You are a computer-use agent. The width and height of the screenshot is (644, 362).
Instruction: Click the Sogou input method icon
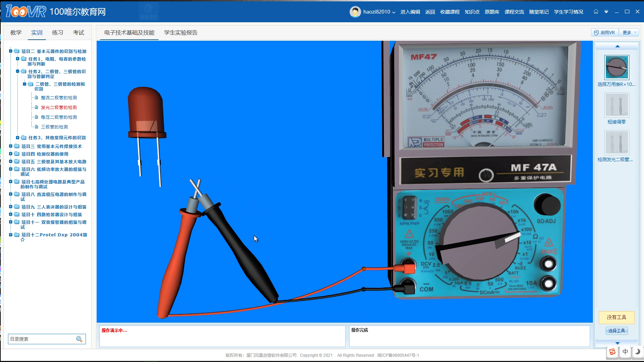pyautogui.click(x=612, y=352)
